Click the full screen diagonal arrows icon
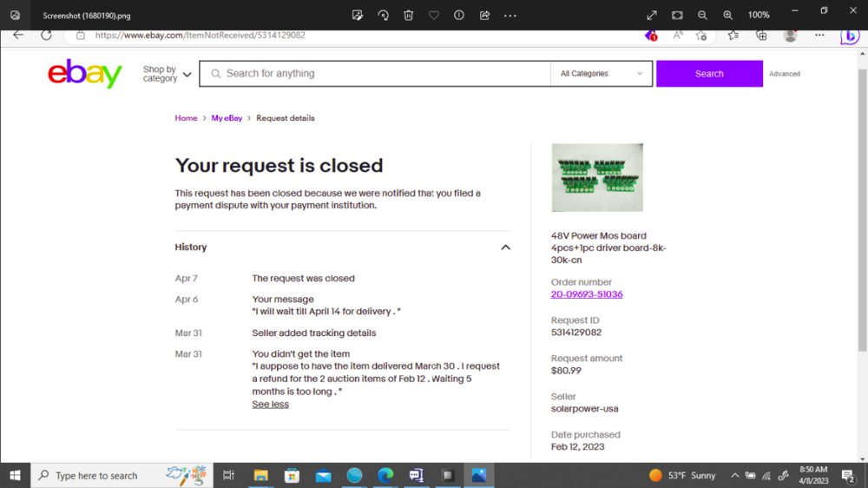Screen dimensions: 868x488 click(652, 16)
